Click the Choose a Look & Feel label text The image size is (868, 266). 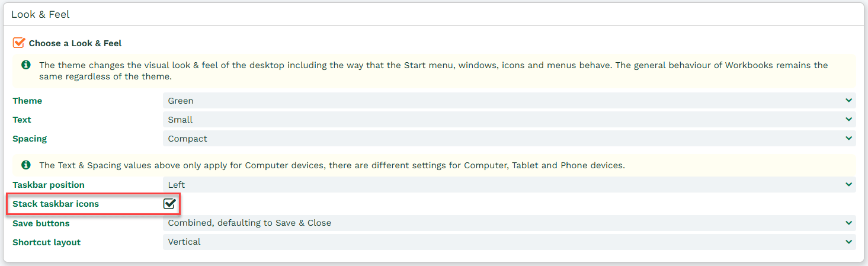point(75,43)
